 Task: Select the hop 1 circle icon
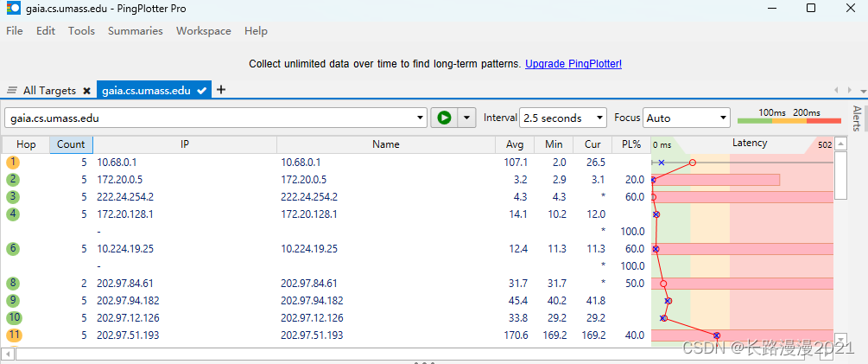click(x=13, y=163)
